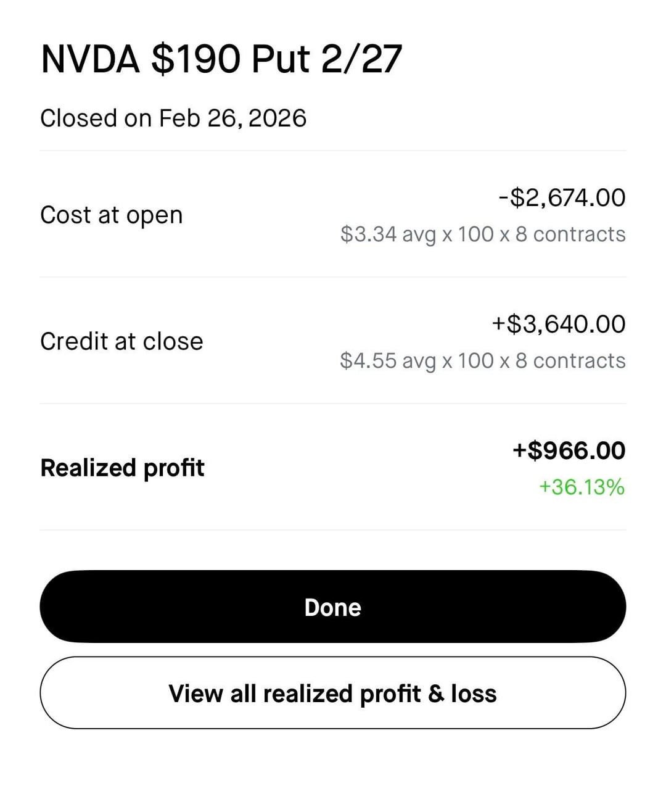Tap the $3.34 avg contracts detail line

(483, 234)
